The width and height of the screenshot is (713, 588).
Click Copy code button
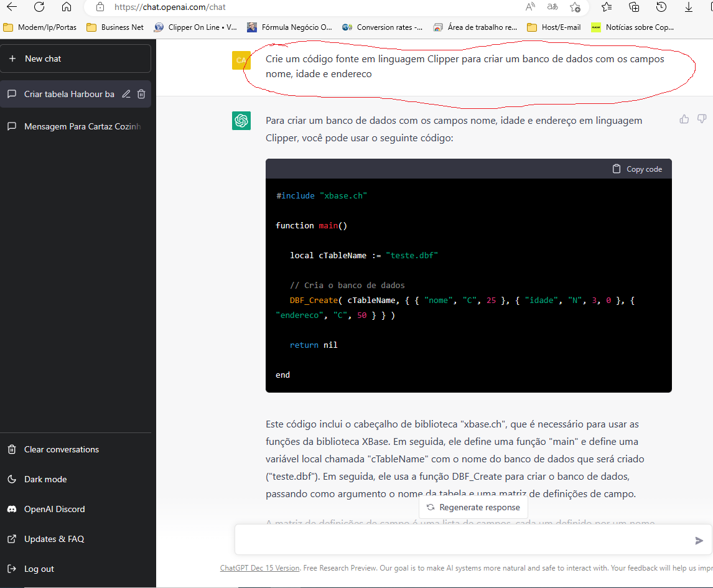click(x=637, y=169)
